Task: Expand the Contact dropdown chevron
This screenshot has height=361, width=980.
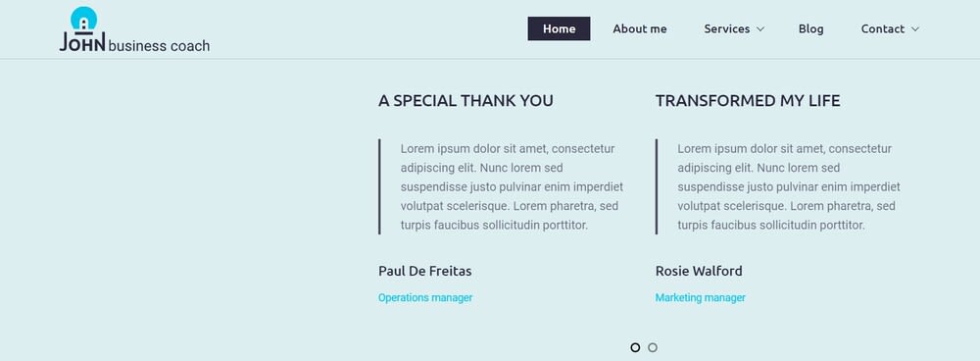Action: [915, 28]
